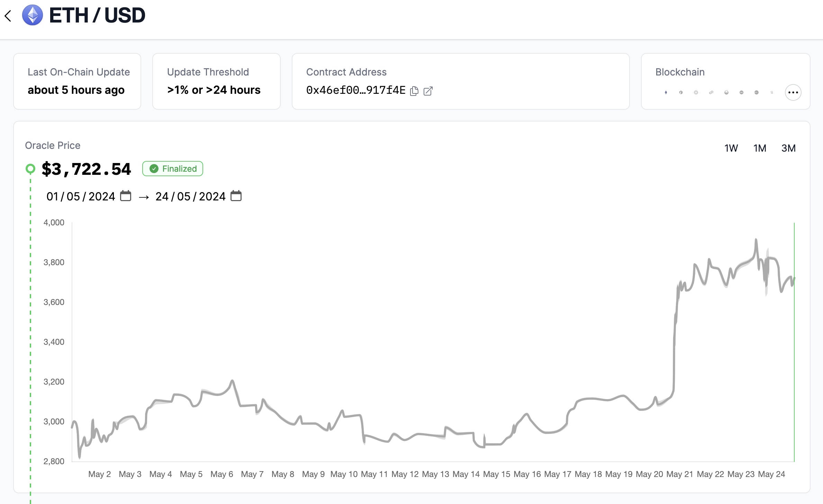Open the end date calendar picker
This screenshot has width=823, height=504.
pyautogui.click(x=236, y=196)
